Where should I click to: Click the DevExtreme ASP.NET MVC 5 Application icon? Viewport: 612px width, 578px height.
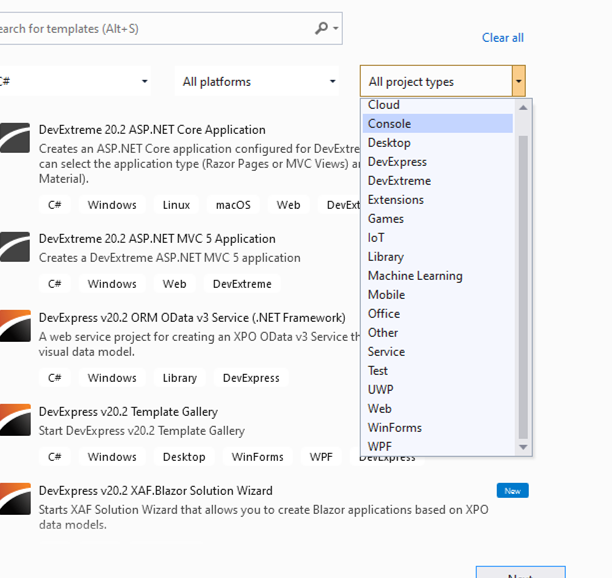pyautogui.click(x=15, y=247)
